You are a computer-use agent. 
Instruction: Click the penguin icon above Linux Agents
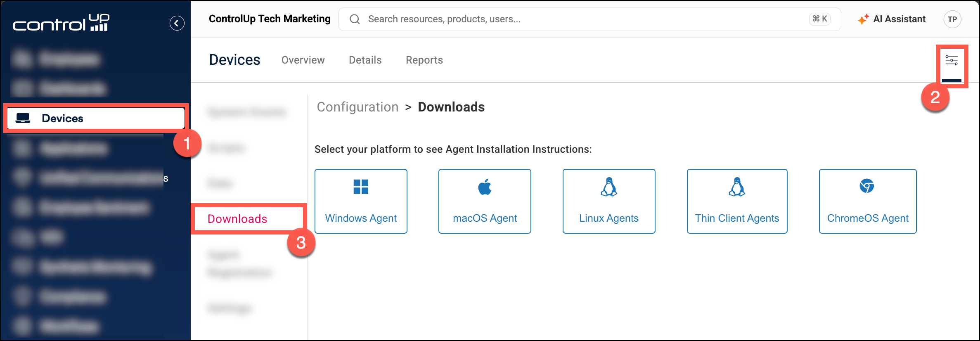pos(609,187)
